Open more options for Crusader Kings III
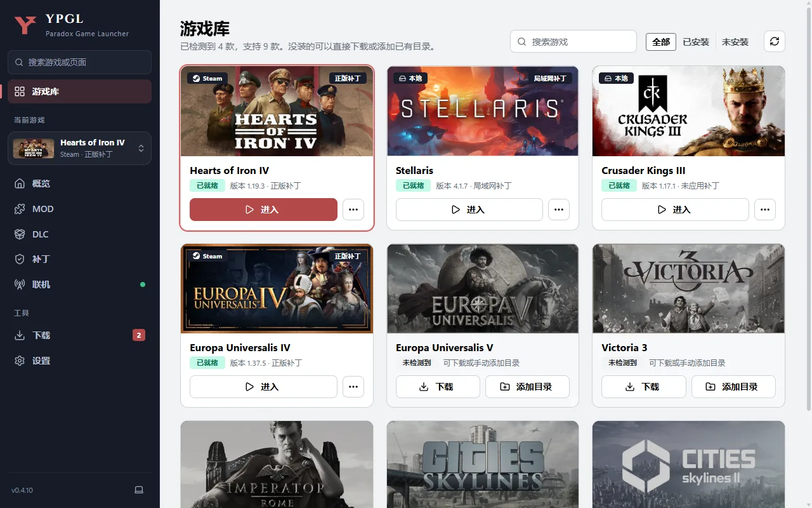The height and width of the screenshot is (508, 812). (765, 210)
